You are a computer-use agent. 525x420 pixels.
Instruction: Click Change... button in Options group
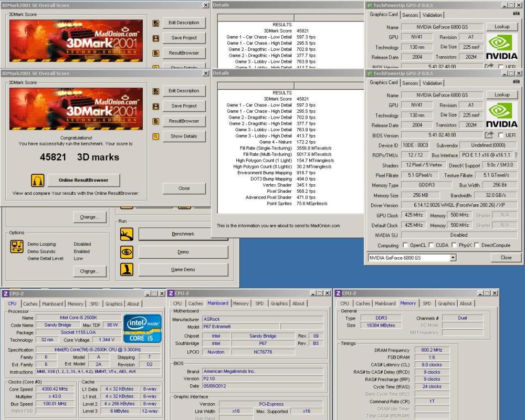(x=90, y=271)
